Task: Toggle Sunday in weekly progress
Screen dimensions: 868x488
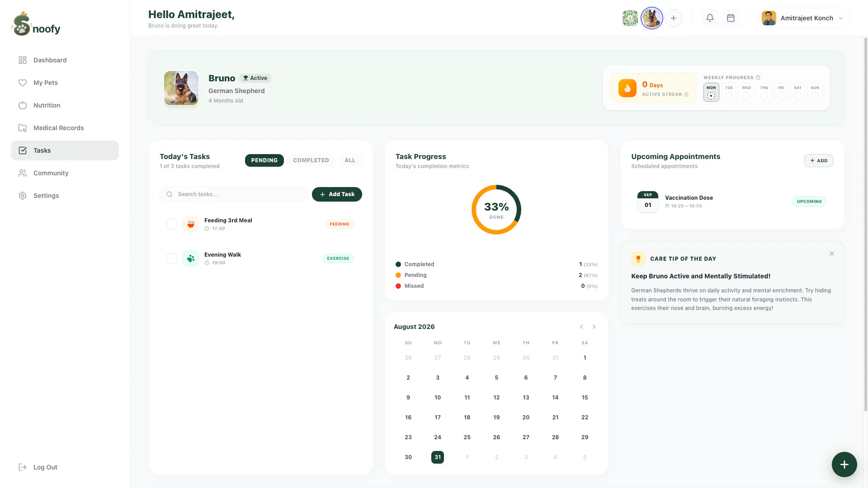Action: (x=815, y=92)
